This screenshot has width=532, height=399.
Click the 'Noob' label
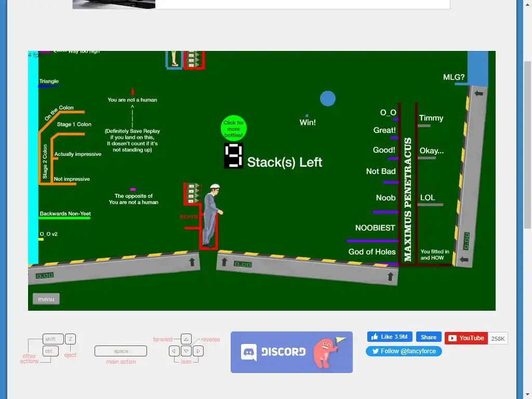(x=385, y=198)
